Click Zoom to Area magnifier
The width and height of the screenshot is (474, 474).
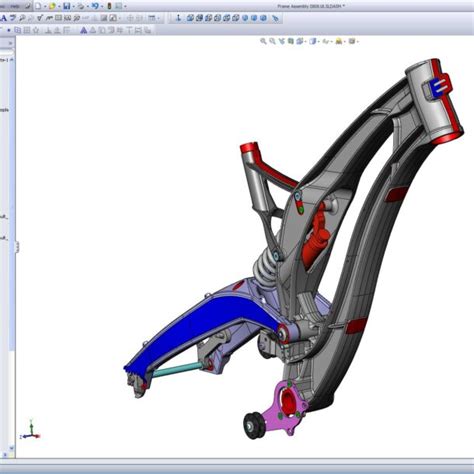[x=272, y=41]
